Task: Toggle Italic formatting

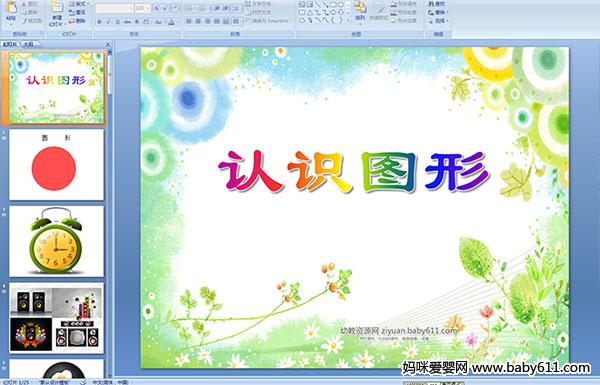Action: pos(108,22)
